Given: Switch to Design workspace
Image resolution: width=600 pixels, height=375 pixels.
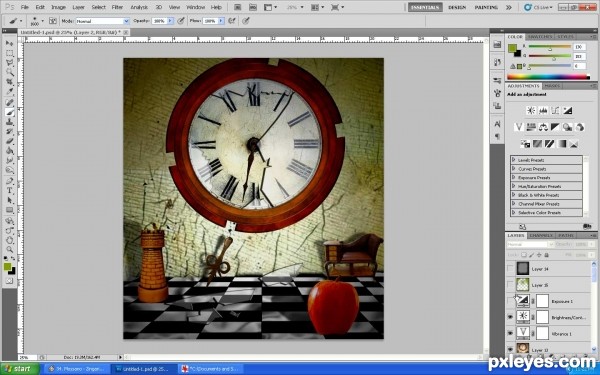Looking at the screenshot, I should click(x=457, y=7).
